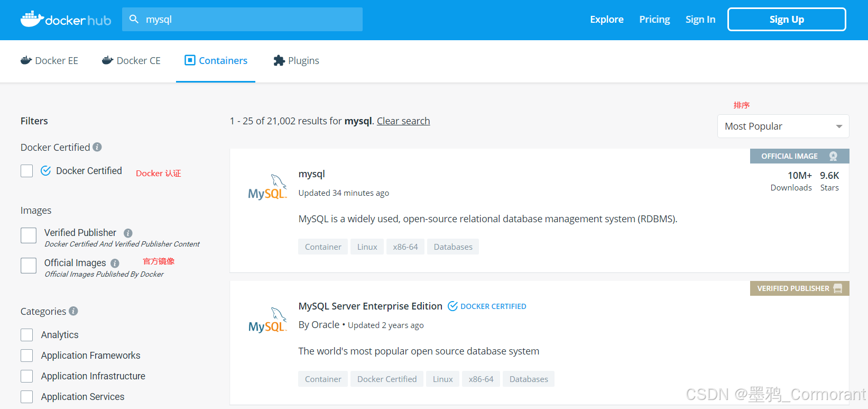Open the mysql official image title
Image resolution: width=868 pixels, height=409 pixels.
pyautogui.click(x=312, y=174)
